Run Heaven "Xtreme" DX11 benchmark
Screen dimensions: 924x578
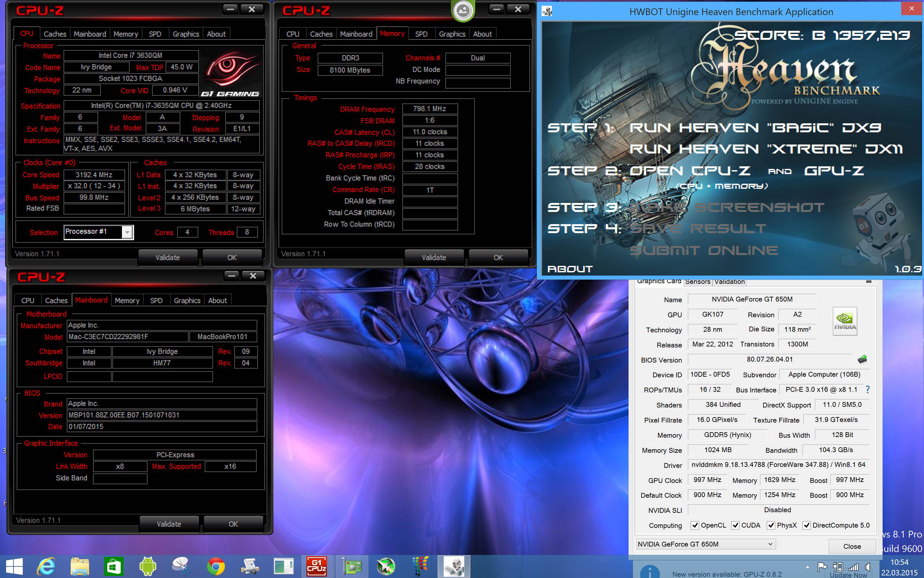point(766,149)
